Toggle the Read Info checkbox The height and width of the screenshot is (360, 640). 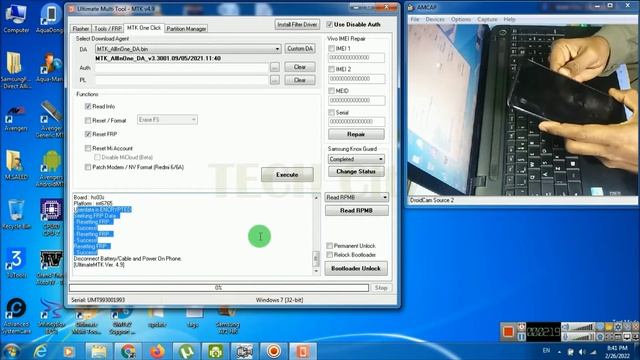[88, 106]
